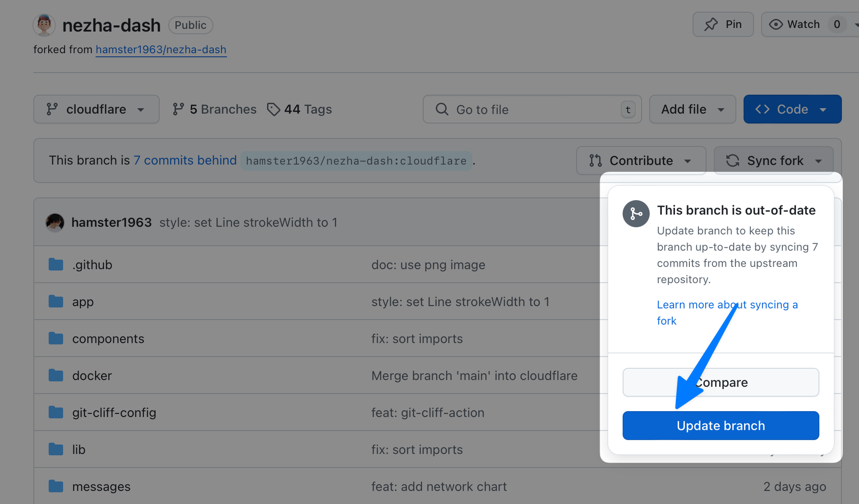Screen dimensions: 859x504
Task: Open commit 'doc: use png image'
Action: 428,265
